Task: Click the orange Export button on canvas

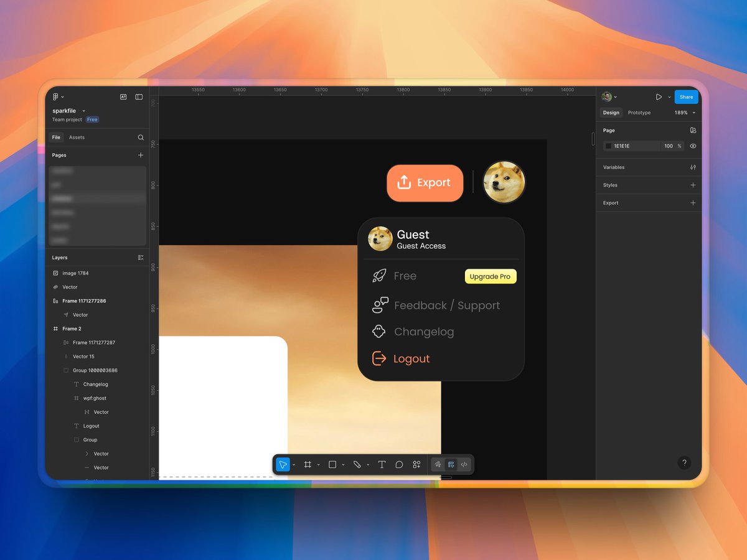Action: pos(425,183)
